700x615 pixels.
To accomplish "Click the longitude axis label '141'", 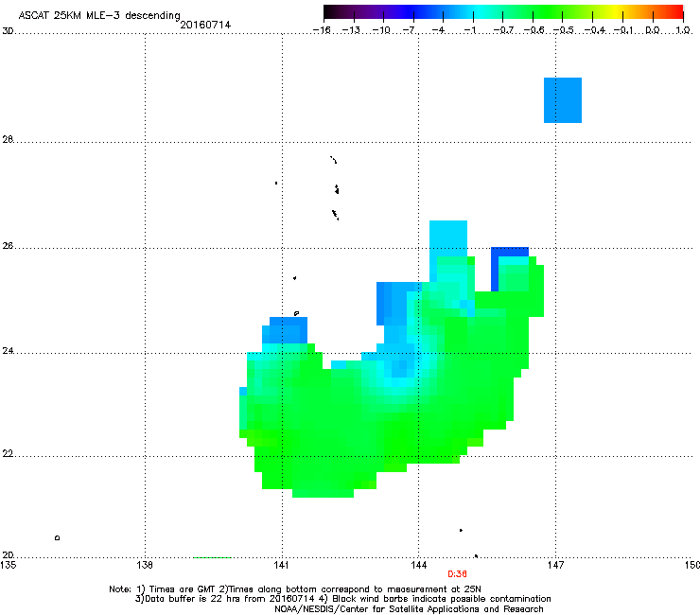I will pos(281,565).
